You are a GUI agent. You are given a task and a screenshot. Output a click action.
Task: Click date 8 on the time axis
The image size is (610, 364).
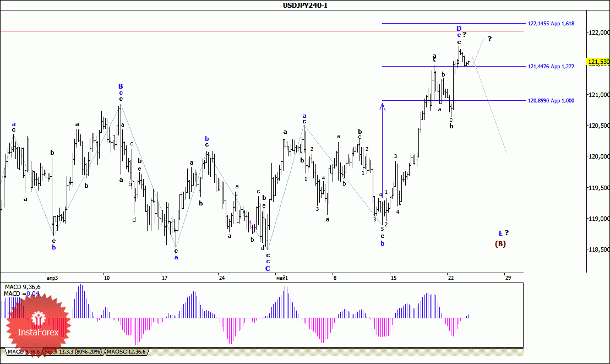tap(335, 278)
